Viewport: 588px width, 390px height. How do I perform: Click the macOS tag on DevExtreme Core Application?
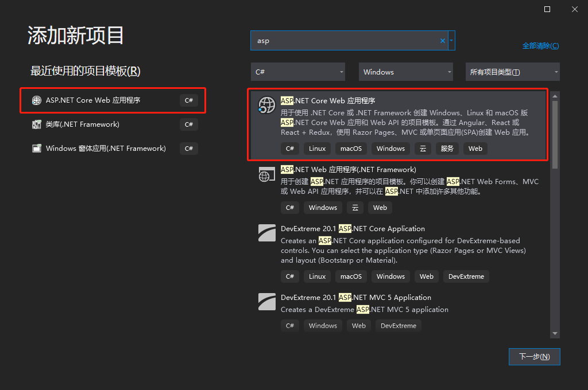coord(351,276)
